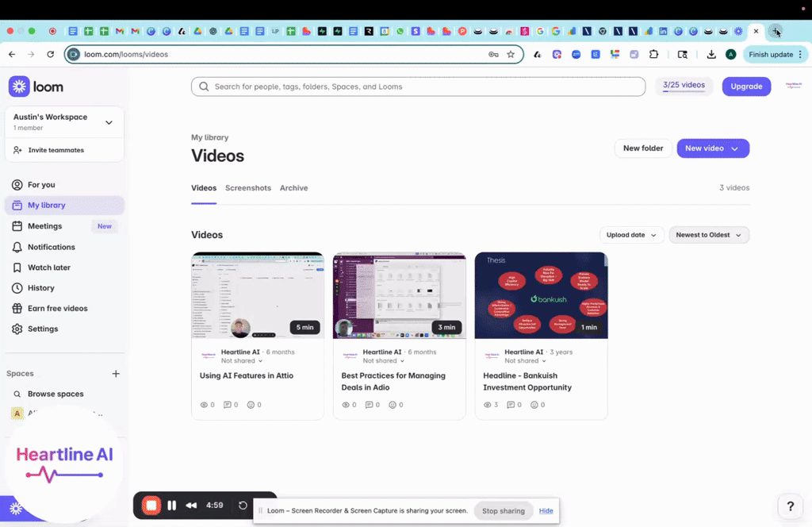Click title Using AI Features in Attio
Image resolution: width=812 pixels, height=527 pixels.
tap(247, 375)
